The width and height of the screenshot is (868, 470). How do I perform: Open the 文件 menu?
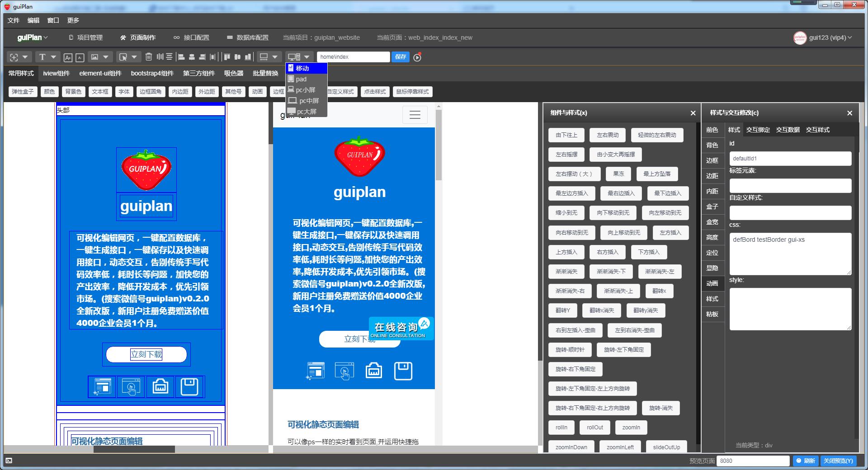13,20
